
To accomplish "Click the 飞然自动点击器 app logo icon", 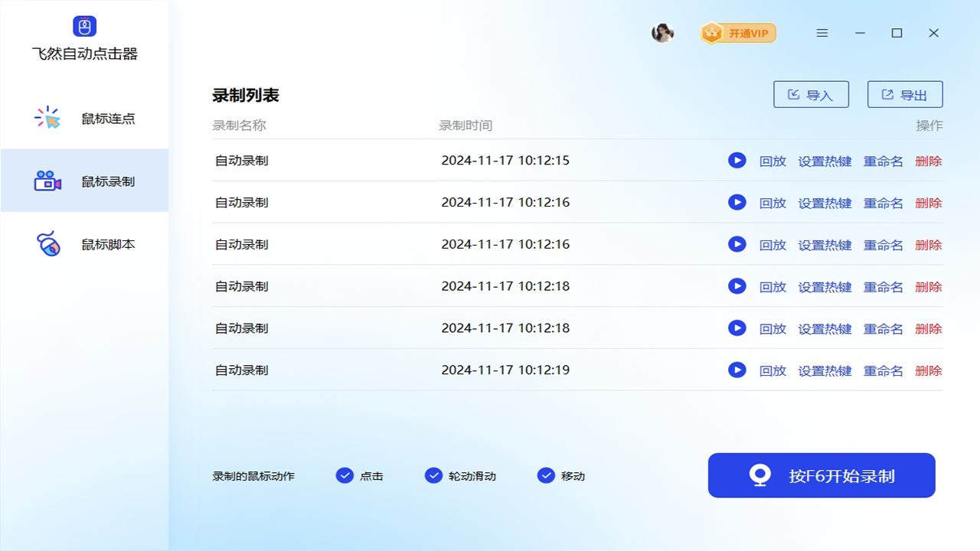I will pyautogui.click(x=84, y=26).
